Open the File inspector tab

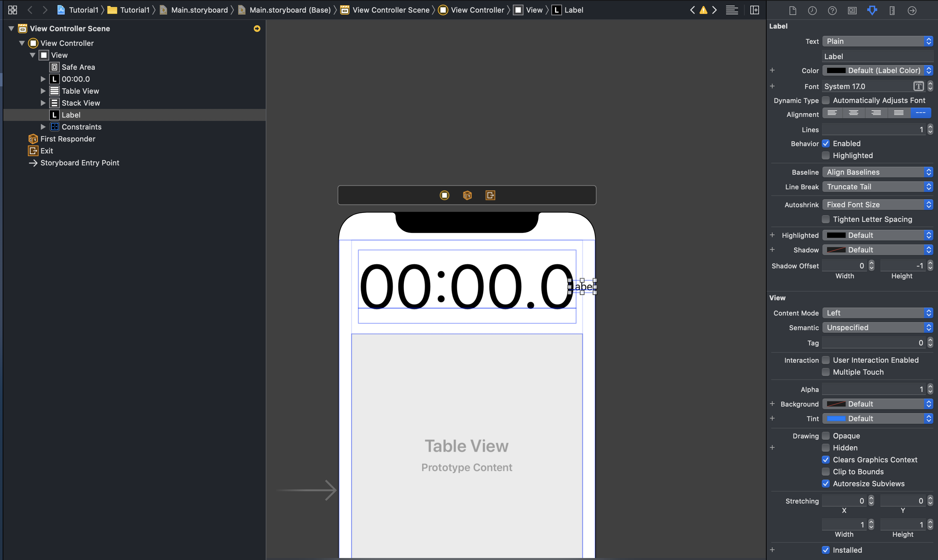[x=793, y=10]
